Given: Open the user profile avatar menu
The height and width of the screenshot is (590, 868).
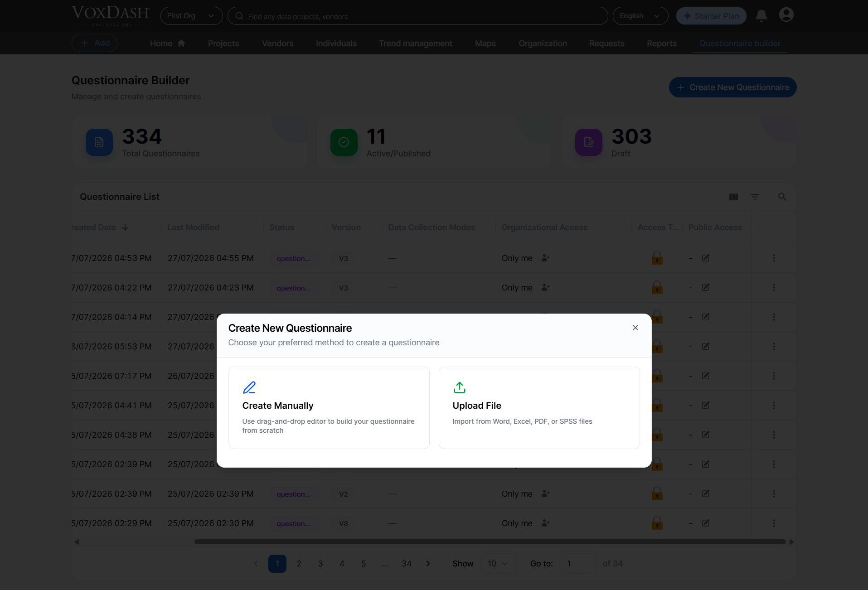Looking at the screenshot, I should (786, 15).
